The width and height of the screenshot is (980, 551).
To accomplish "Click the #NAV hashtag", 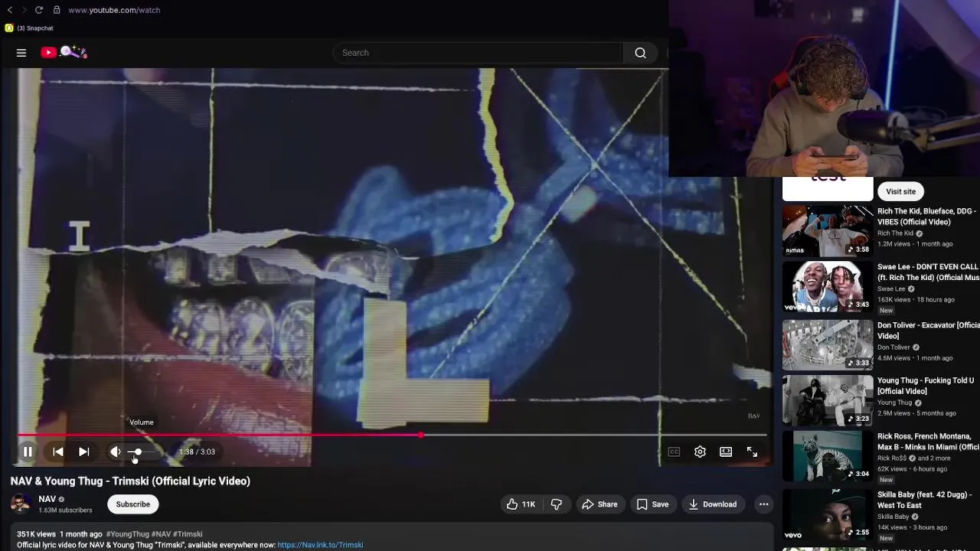I will click(161, 534).
